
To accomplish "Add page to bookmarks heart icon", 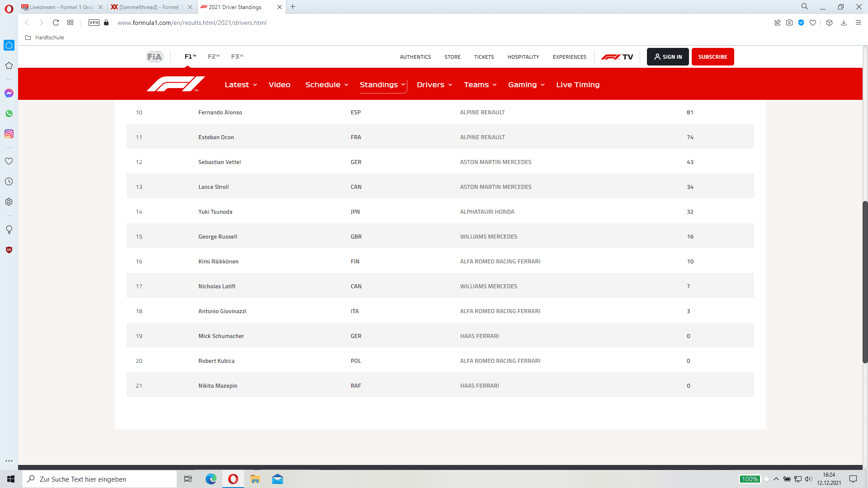I will [x=813, y=23].
